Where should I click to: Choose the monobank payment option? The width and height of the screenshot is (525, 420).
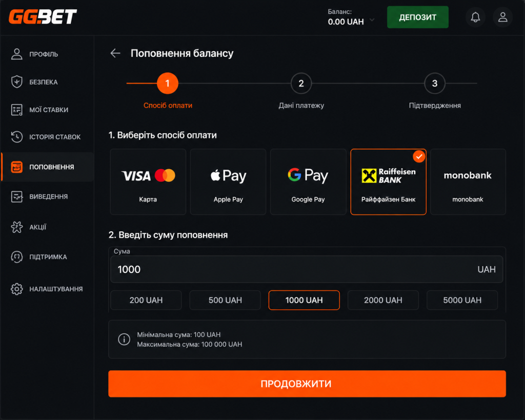468,182
